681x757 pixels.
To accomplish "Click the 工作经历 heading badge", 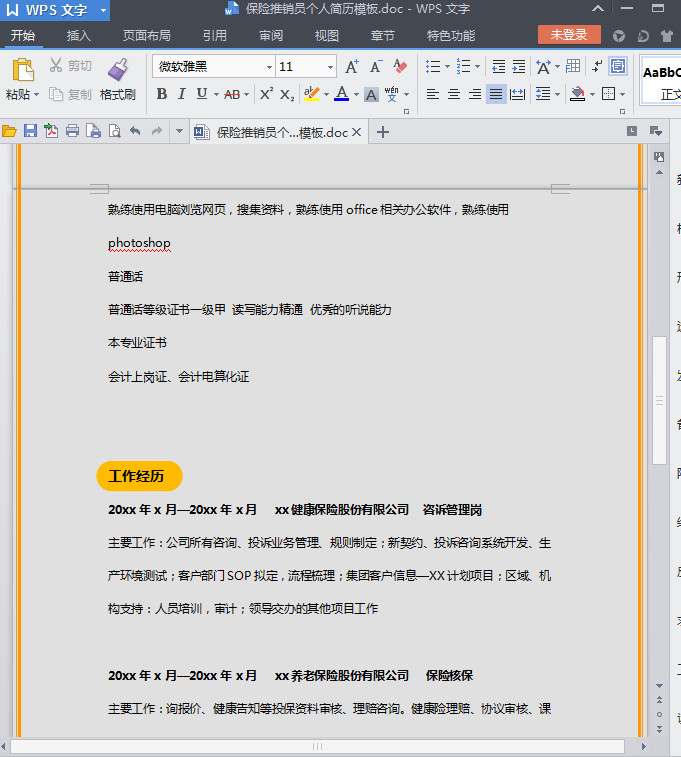I will 139,476.
